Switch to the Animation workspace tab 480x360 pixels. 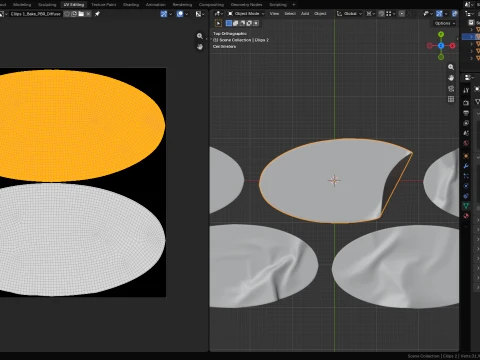click(x=156, y=5)
